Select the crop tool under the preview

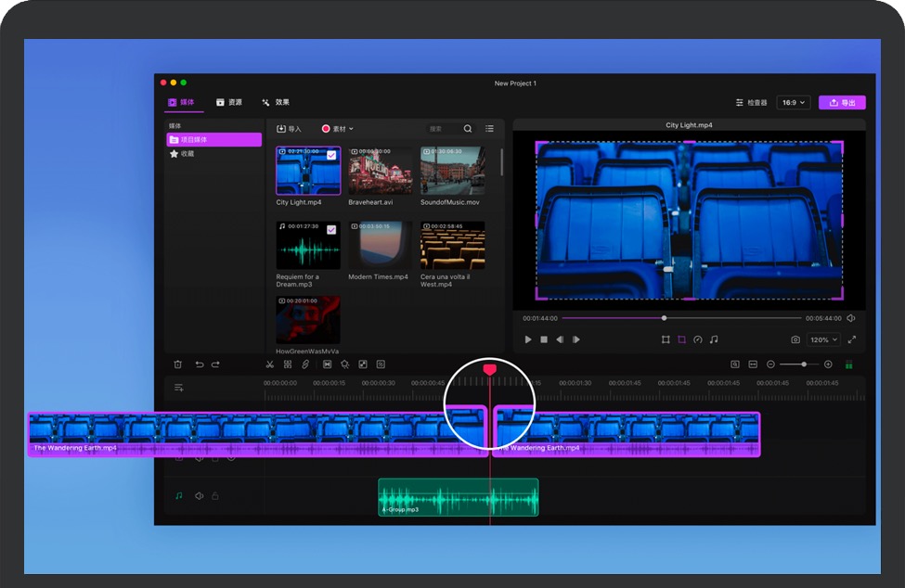pyautogui.click(x=681, y=340)
